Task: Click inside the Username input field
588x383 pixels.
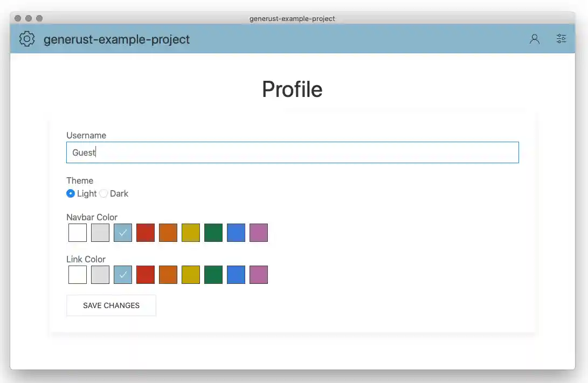Action: tap(293, 152)
